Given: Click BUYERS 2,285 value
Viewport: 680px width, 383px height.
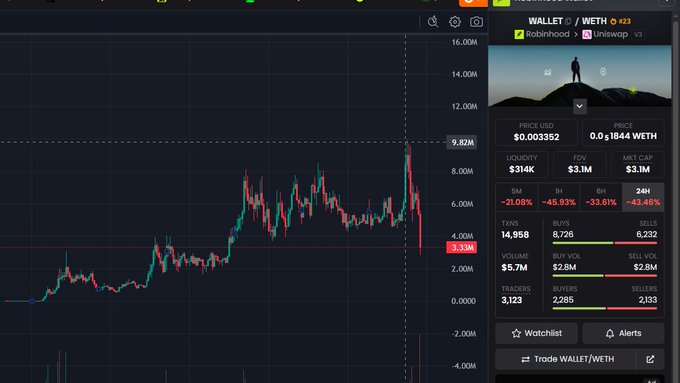Looking at the screenshot, I should [563, 300].
